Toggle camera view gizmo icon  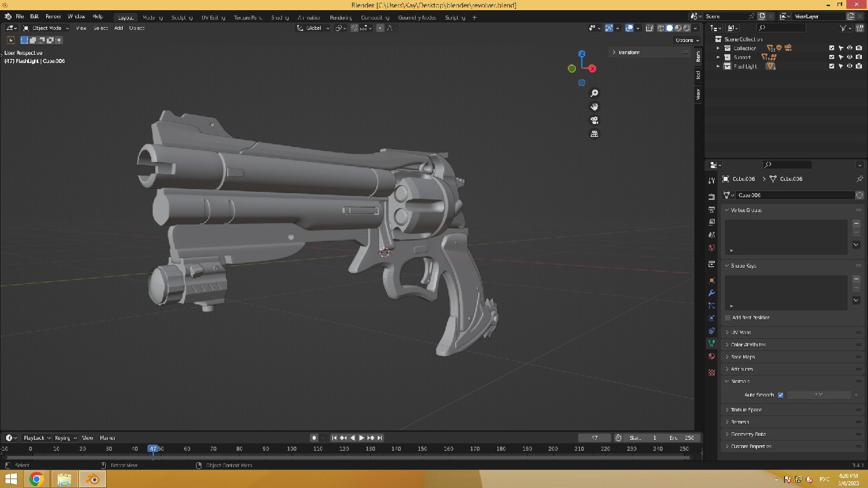(x=595, y=120)
